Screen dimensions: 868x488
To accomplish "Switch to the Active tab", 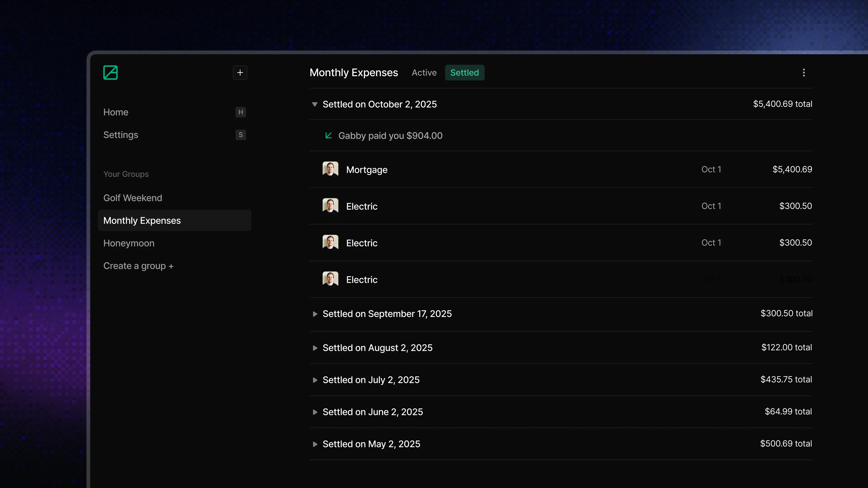I will 424,73.
